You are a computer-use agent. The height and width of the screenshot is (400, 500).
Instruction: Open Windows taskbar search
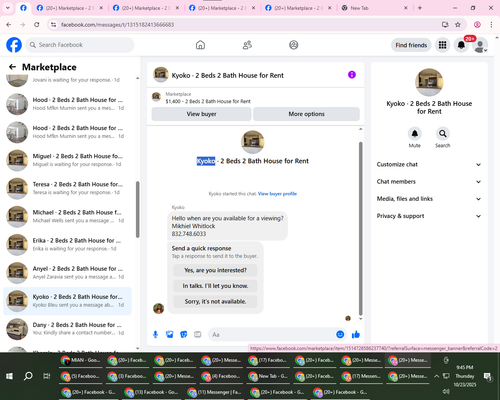click(x=28, y=376)
